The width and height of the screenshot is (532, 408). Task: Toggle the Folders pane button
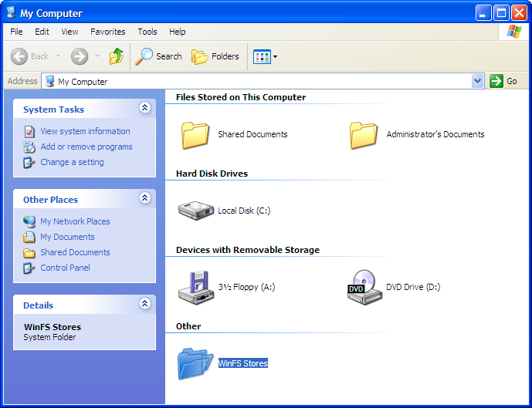215,56
